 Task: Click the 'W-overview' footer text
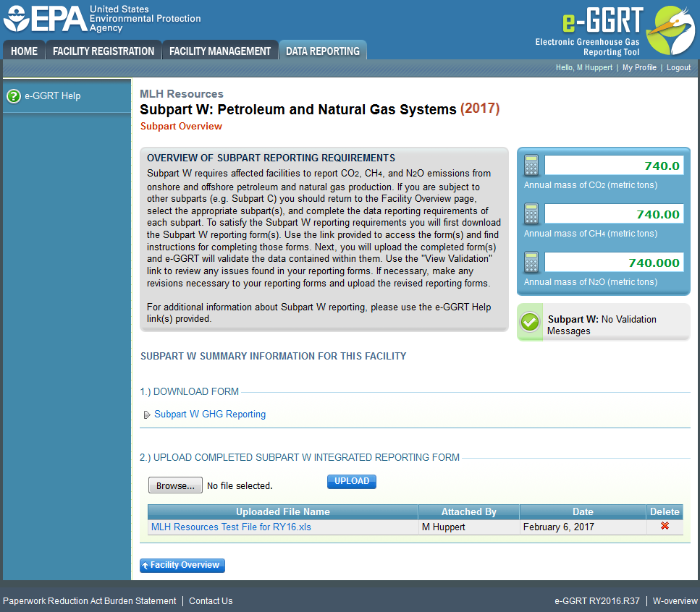(675, 601)
